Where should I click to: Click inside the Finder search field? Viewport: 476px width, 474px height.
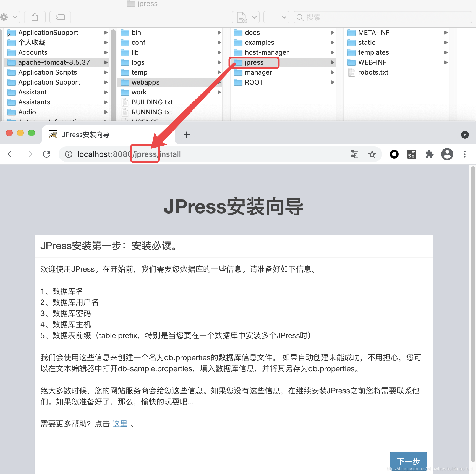pyautogui.click(x=383, y=17)
